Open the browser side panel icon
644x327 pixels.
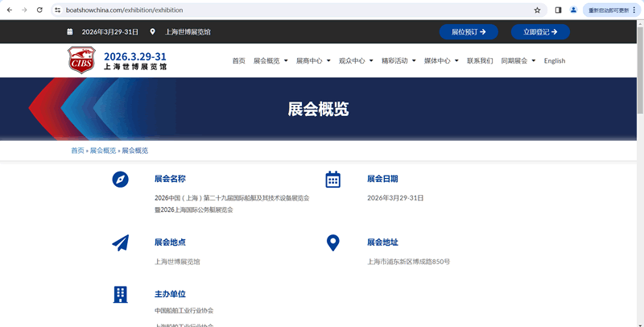click(x=558, y=10)
